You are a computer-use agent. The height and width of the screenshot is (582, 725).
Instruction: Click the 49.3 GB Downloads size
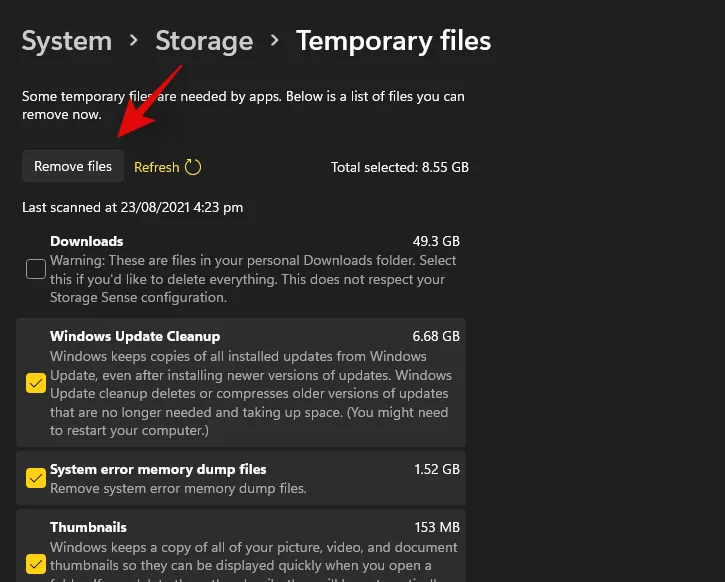pyautogui.click(x=436, y=241)
